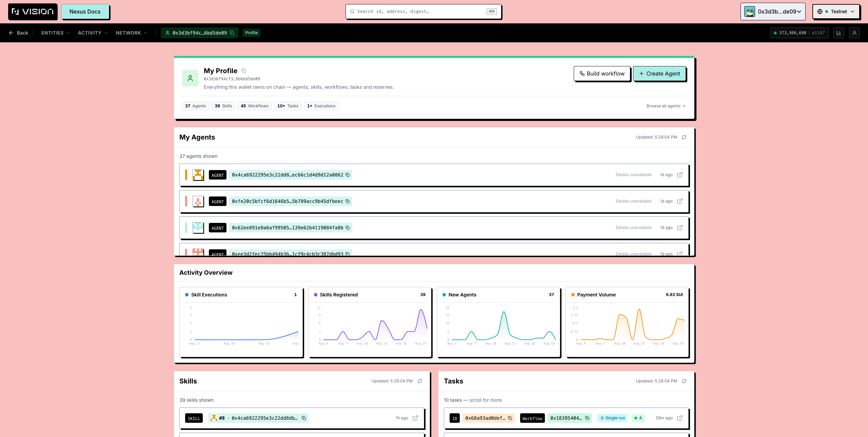Open the Skills Registered chart card

point(370,322)
